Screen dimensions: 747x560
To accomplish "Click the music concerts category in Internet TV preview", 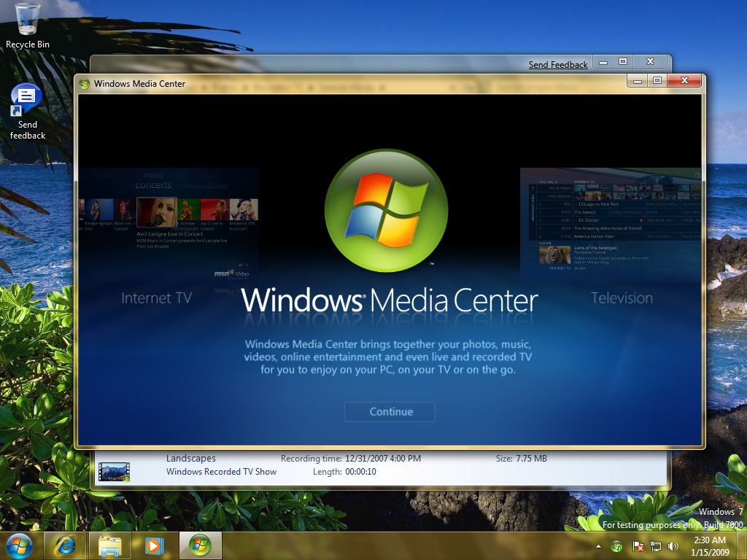I will 153,181.
